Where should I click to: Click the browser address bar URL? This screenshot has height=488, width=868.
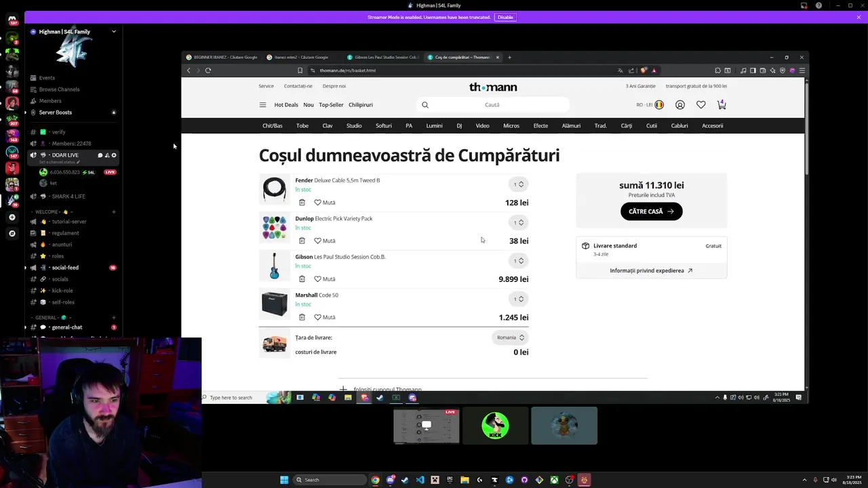[347, 70]
